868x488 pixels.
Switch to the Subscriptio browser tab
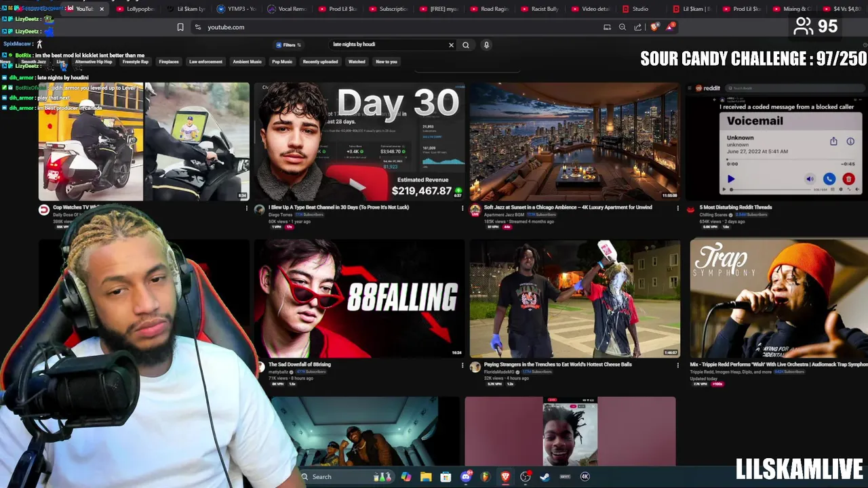[x=389, y=9]
